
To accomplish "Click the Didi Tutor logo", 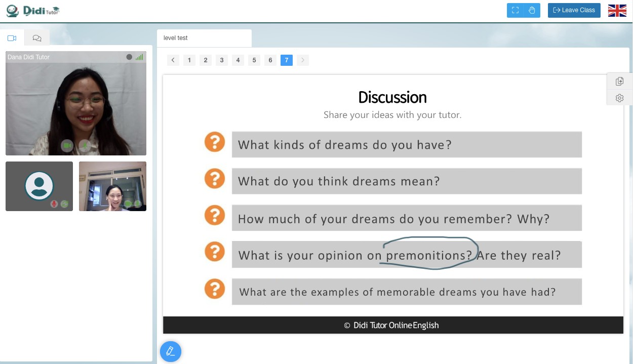I will 33,10.
